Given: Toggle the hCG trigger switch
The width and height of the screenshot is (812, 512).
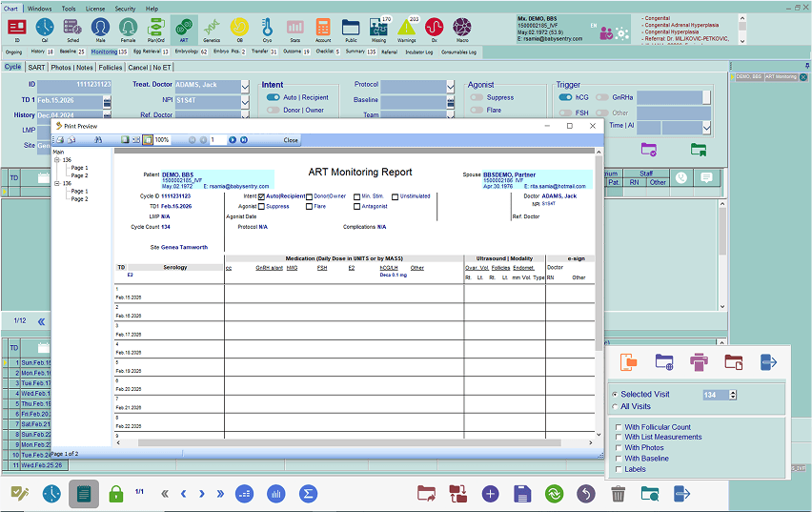Looking at the screenshot, I should pyautogui.click(x=565, y=97).
